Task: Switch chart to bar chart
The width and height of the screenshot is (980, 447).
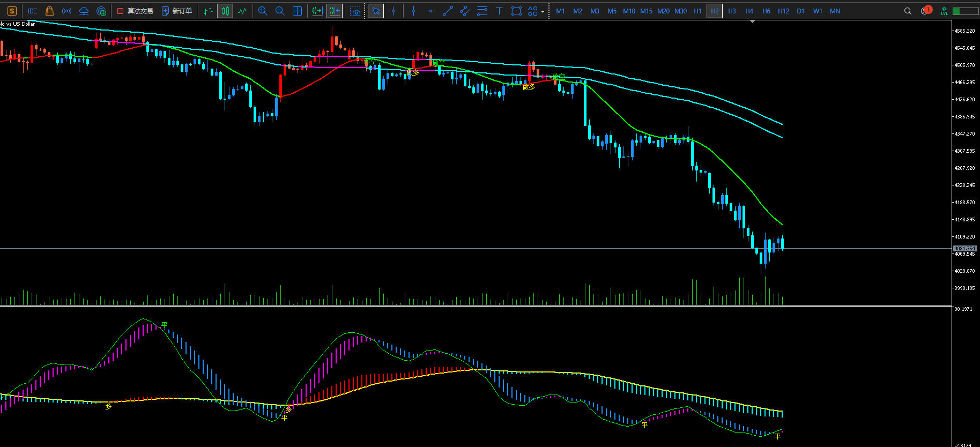Action: coord(208,11)
